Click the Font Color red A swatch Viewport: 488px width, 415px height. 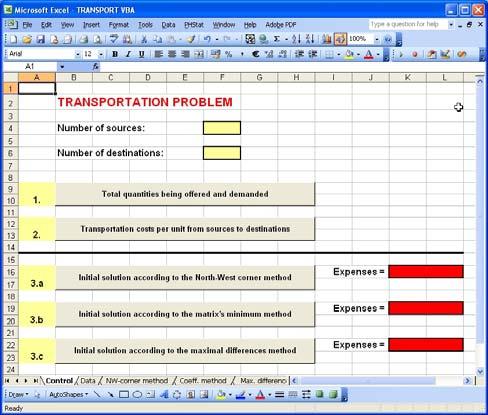[369, 54]
